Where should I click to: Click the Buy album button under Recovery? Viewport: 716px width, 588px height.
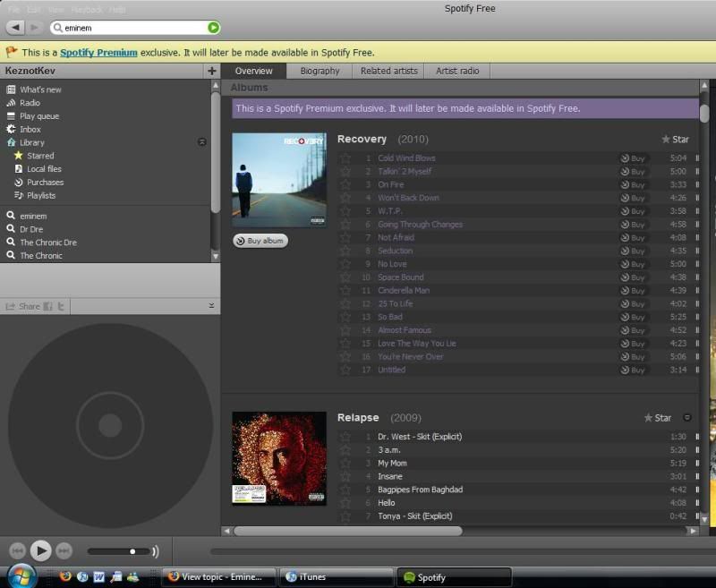pyautogui.click(x=260, y=241)
